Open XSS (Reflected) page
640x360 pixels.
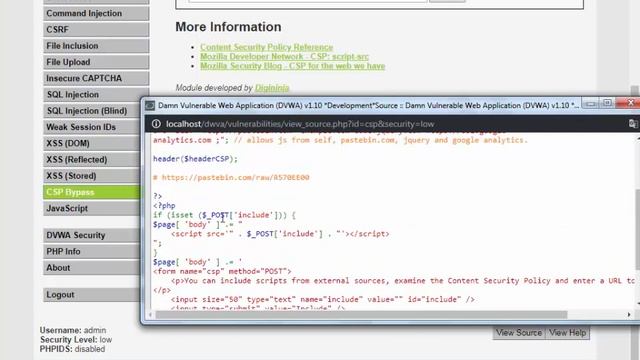coord(92,160)
